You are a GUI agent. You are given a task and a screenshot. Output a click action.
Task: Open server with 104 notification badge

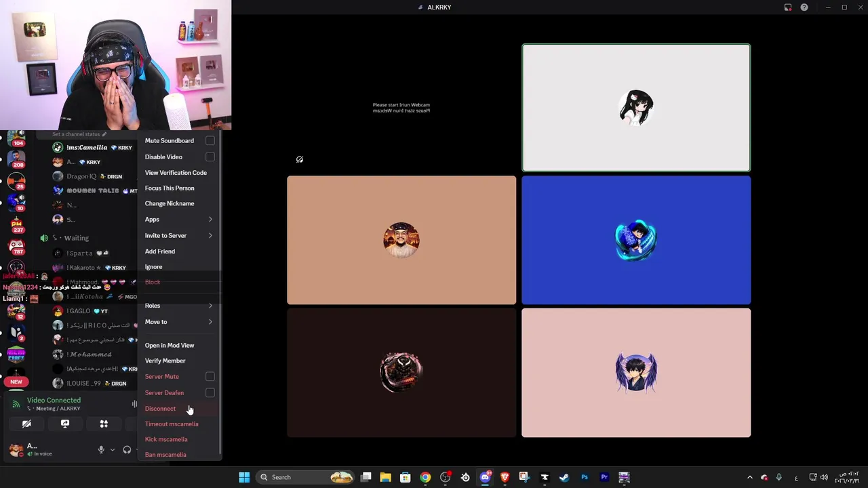(16, 138)
